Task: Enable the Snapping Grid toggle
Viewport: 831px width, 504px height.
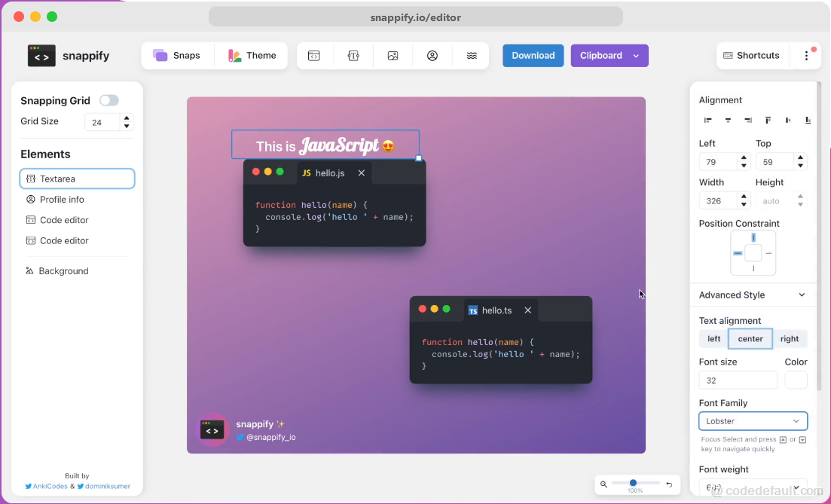Action: point(109,100)
